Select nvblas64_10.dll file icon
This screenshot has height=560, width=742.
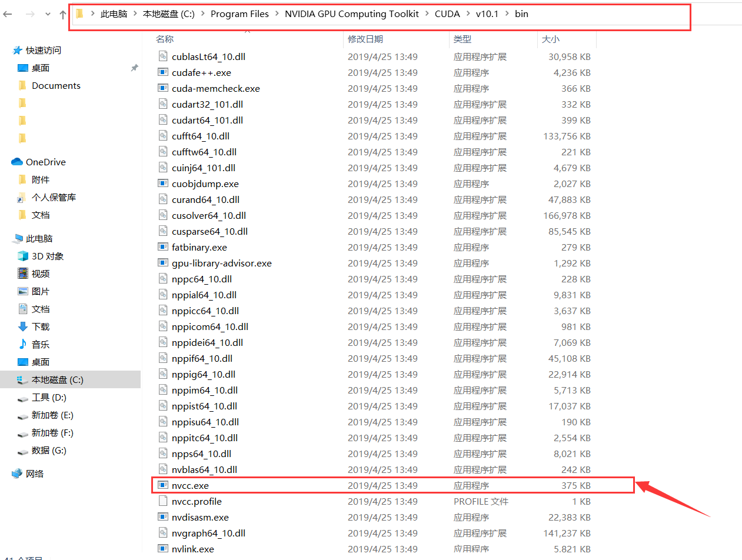click(163, 469)
